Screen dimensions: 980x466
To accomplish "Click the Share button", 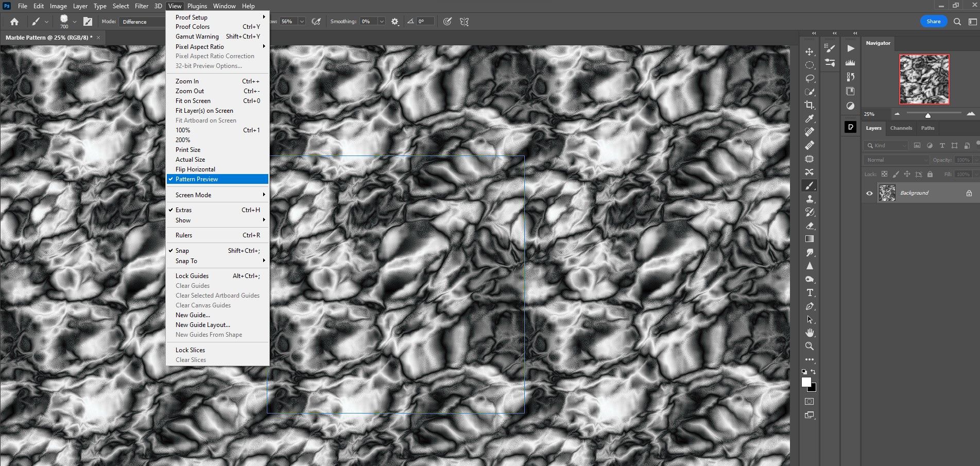I will (x=933, y=21).
